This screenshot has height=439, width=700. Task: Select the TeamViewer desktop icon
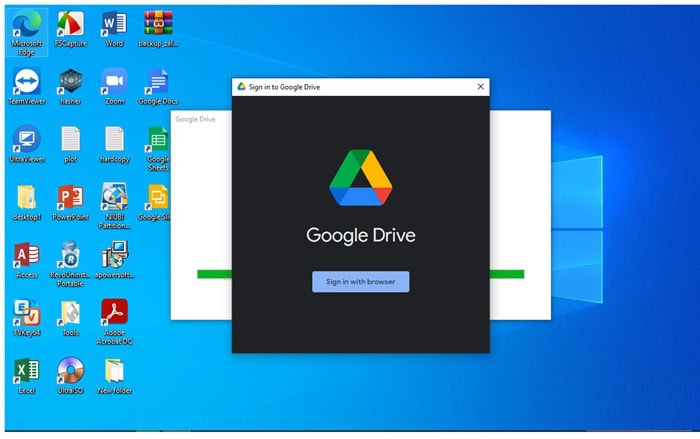pyautogui.click(x=26, y=82)
